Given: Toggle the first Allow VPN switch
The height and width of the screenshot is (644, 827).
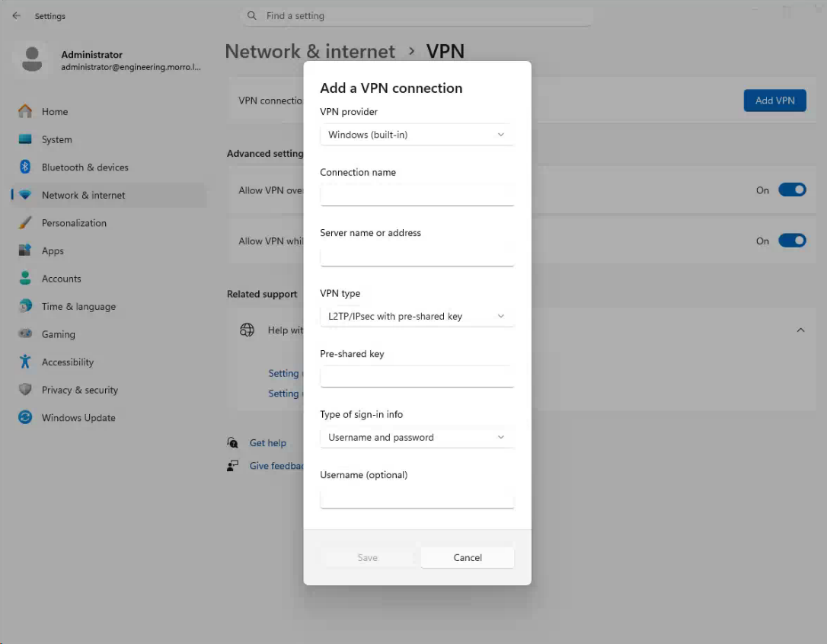Looking at the screenshot, I should [x=792, y=190].
